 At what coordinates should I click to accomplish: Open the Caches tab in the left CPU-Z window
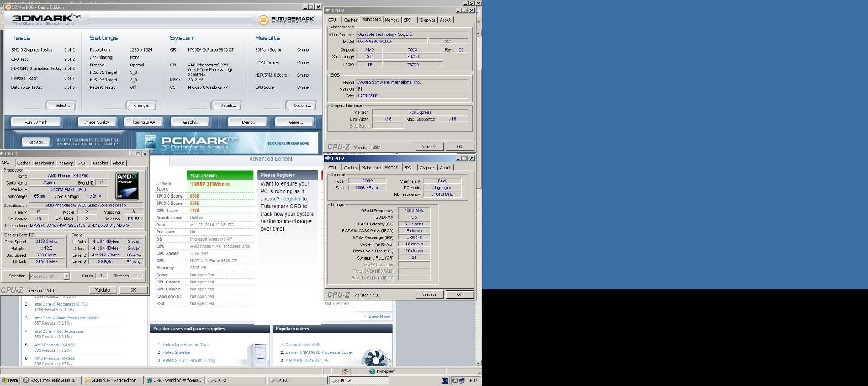(x=24, y=163)
